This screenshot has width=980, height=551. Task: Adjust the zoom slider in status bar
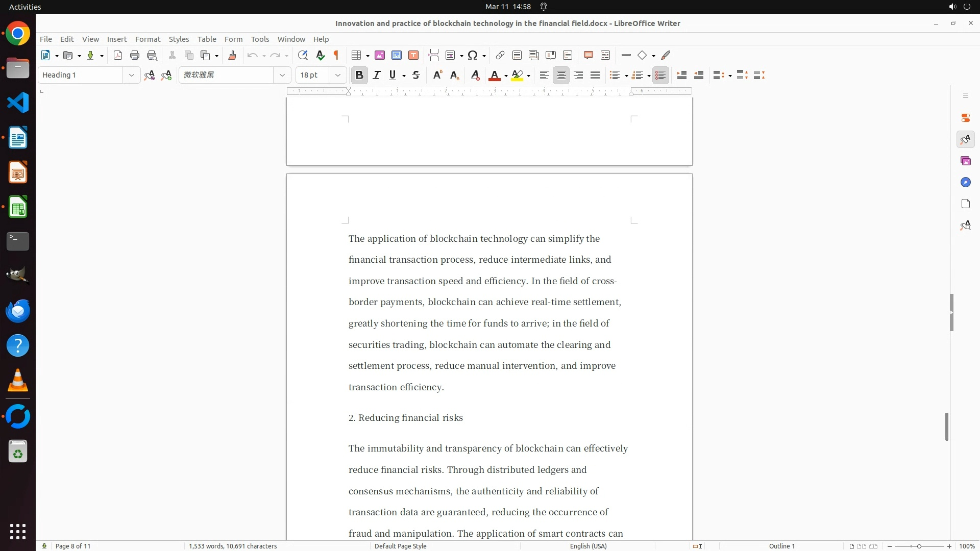click(919, 546)
